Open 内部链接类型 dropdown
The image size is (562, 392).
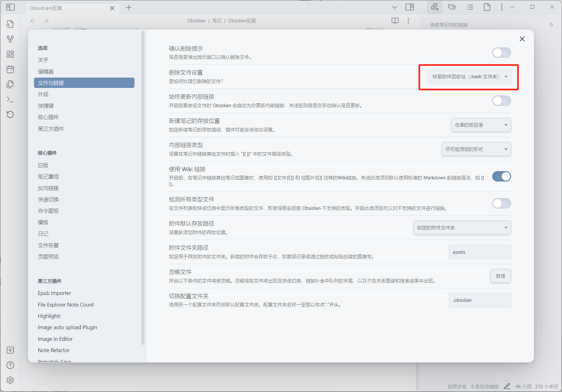click(476, 149)
